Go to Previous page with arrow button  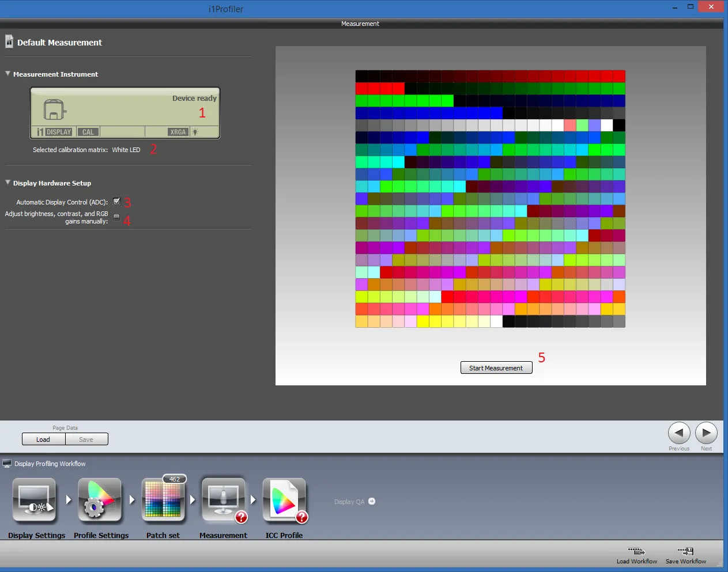[679, 433]
